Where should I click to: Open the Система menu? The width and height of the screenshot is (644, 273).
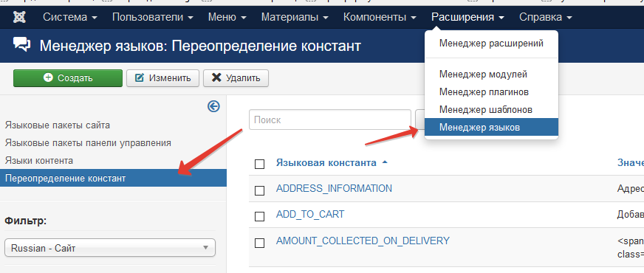pyautogui.click(x=70, y=17)
